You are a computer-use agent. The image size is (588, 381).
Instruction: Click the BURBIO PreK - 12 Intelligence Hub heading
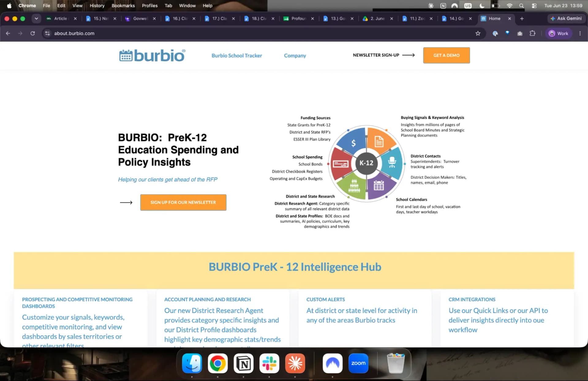point(295,267)
